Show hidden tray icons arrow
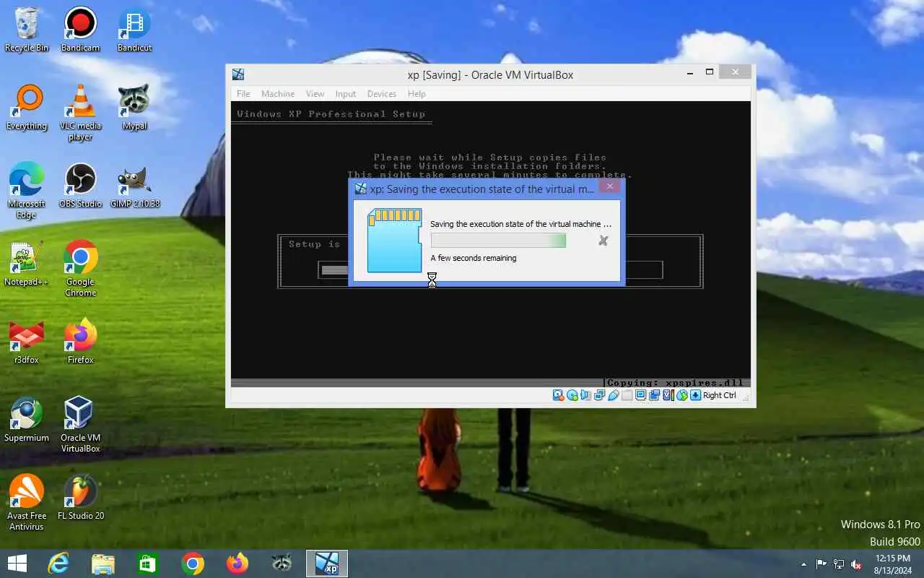This screenshot has height=578, width=924. 803,564
